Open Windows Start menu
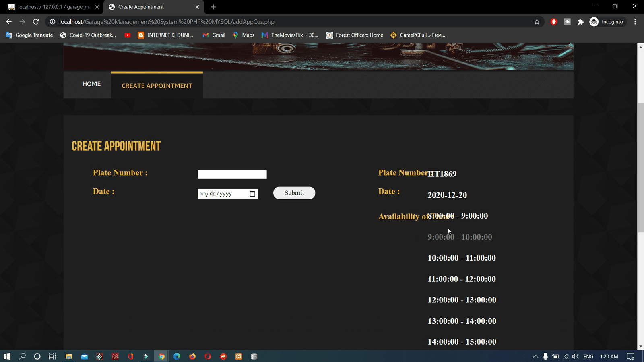This screenshot has height=362, width=644. [x=7, y=356]
